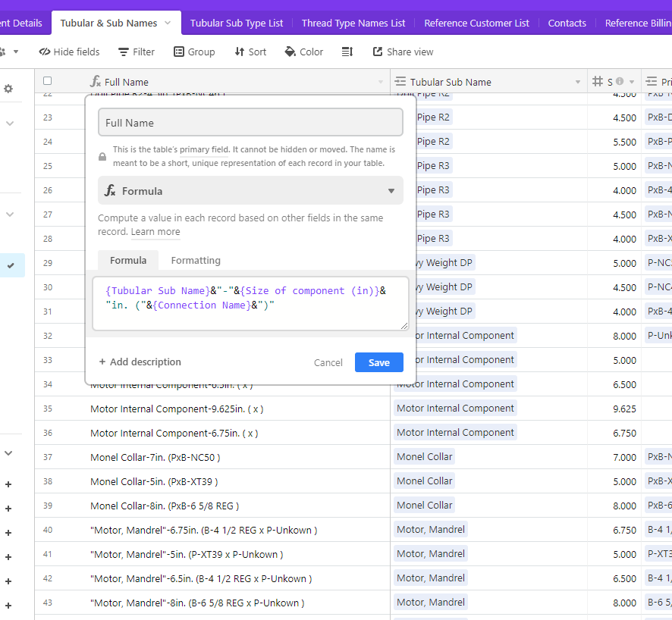The height and width of the screenshot is (620, 672).
Task: Click "Motor, Mandrel"-5in. (P-XT39 x P-Unkown ) cell
Action: pyautogui.click(x=212, y=554)
